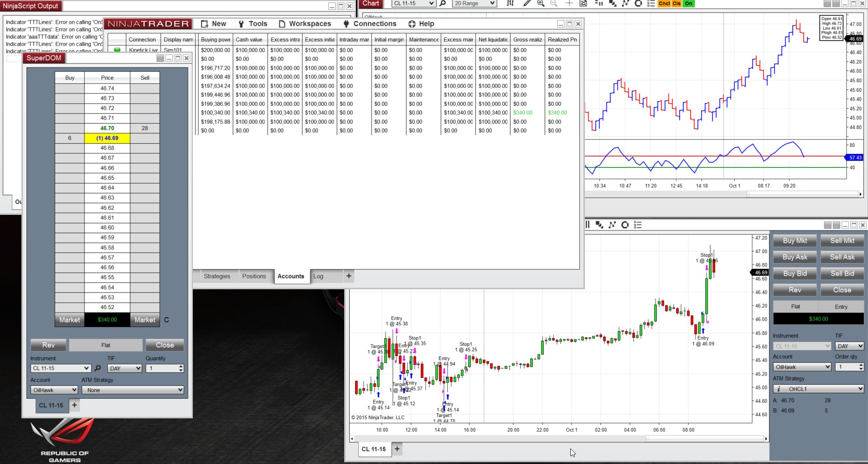Add a new SuperDOM tab with plus button

click(x=74, y=405)
